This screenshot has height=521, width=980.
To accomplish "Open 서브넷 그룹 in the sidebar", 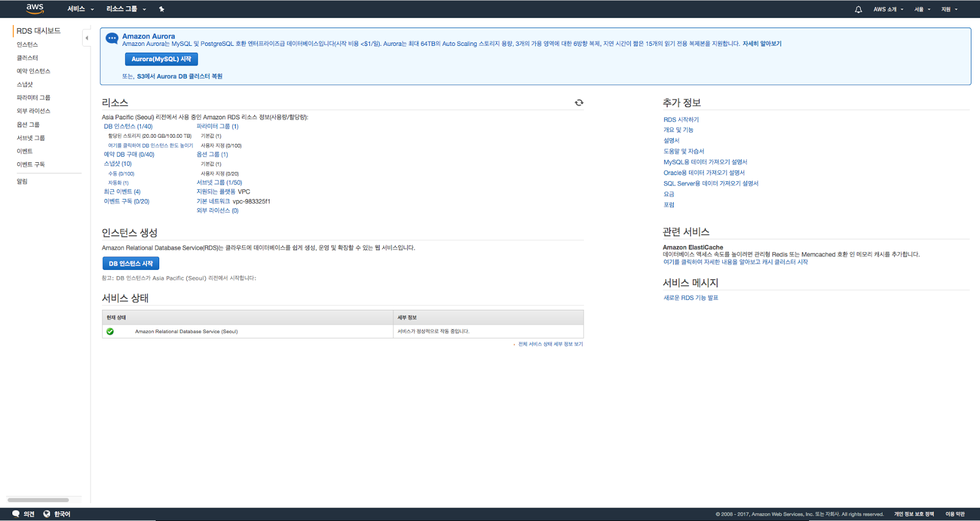I will [31, 138].
